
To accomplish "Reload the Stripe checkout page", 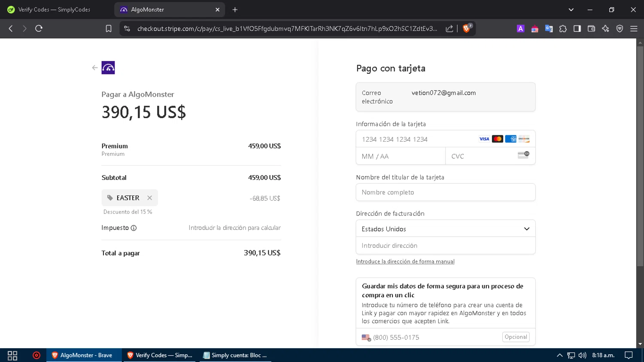I will pos(39,28).
